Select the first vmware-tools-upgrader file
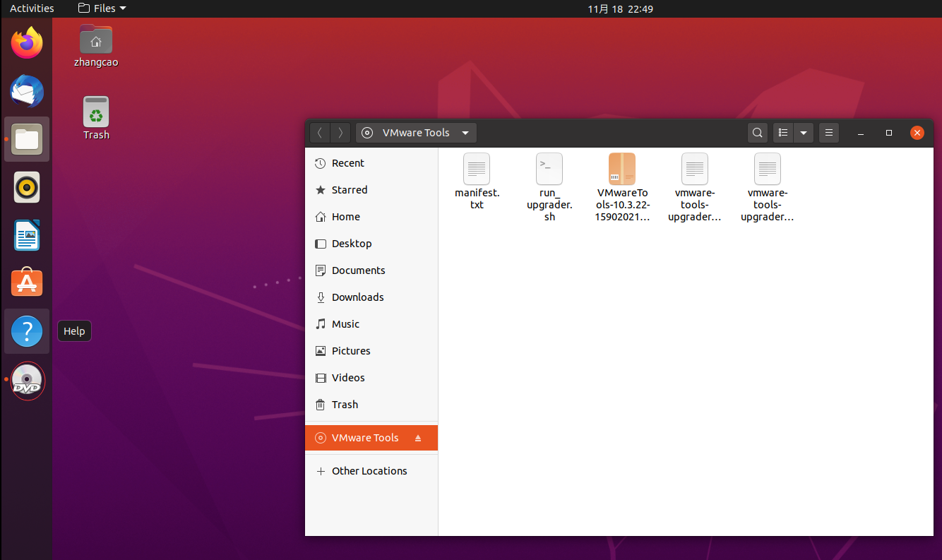 coord(695,188)
